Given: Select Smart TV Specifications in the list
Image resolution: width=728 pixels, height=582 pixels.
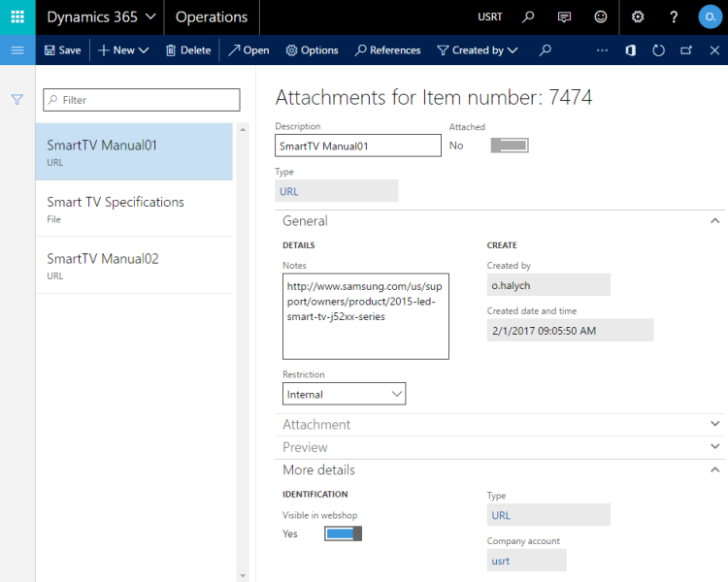Looking at the screenshot, I should pos(134,209).
